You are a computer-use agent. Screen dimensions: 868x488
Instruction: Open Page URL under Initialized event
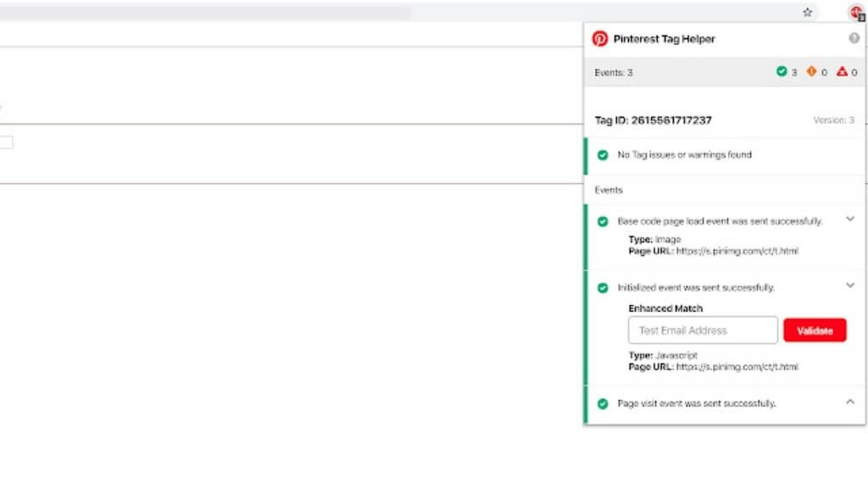(x=737, y=368)
